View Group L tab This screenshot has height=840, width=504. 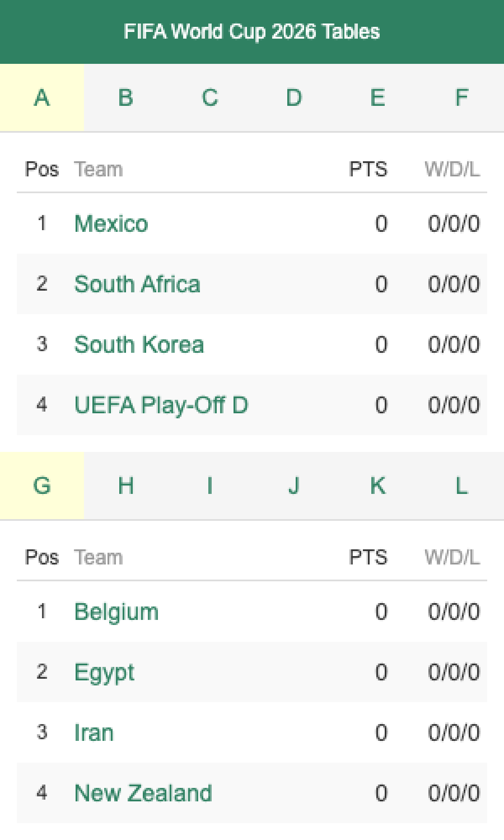pyautogui.click(x=462, y=486)
